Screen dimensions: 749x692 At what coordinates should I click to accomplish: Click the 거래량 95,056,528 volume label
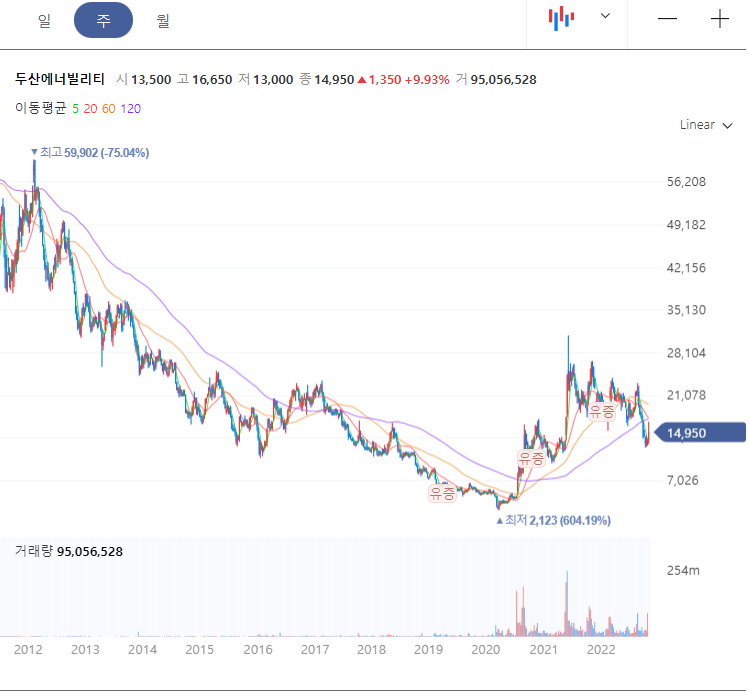tap(69, 551)
